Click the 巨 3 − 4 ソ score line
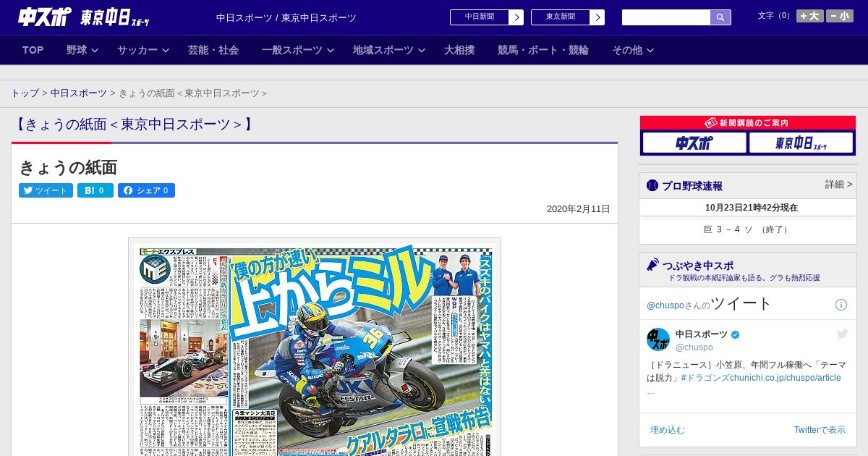The image size is (868, 456). [748, 229]
